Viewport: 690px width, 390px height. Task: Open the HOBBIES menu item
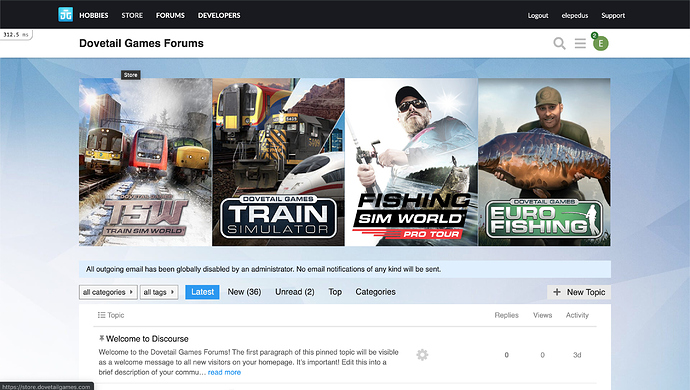[x=94, y=15]
